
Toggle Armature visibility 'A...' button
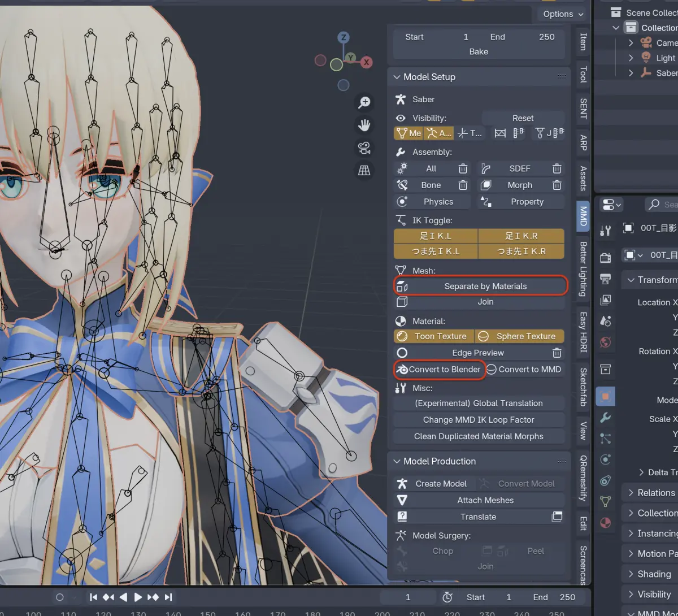(438, 133)
